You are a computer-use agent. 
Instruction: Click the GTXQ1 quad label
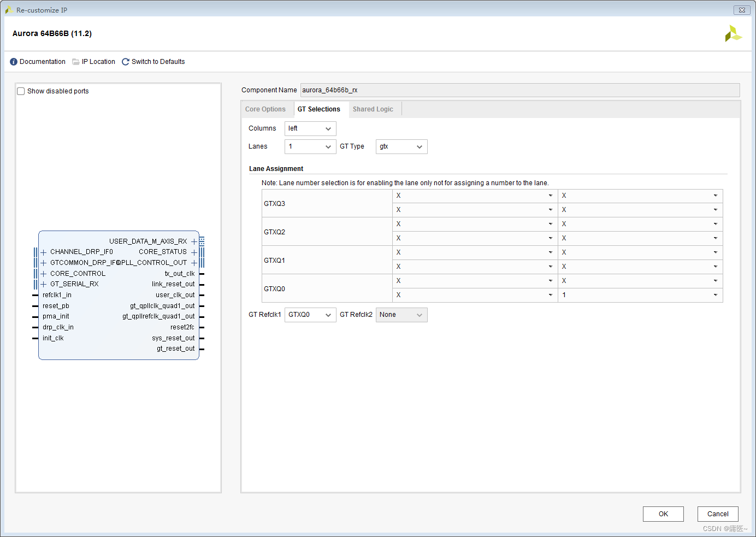274,261
